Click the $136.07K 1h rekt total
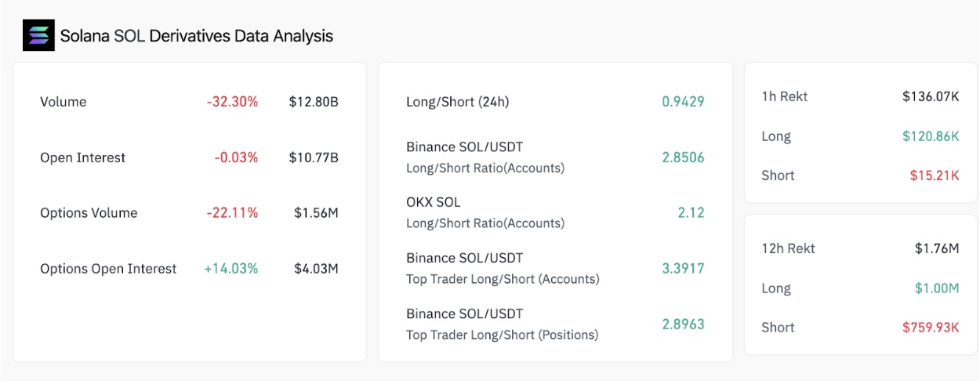 click(x=931, y=96)
